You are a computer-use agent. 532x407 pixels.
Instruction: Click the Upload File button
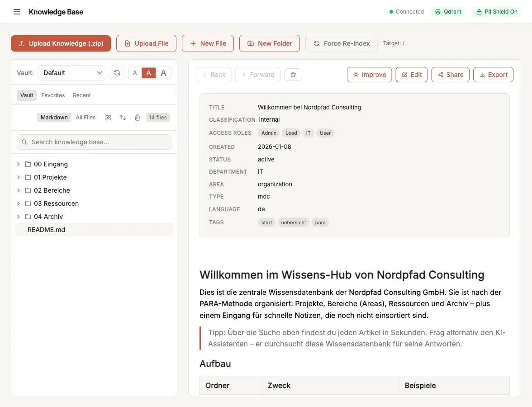tap(146, 43)
